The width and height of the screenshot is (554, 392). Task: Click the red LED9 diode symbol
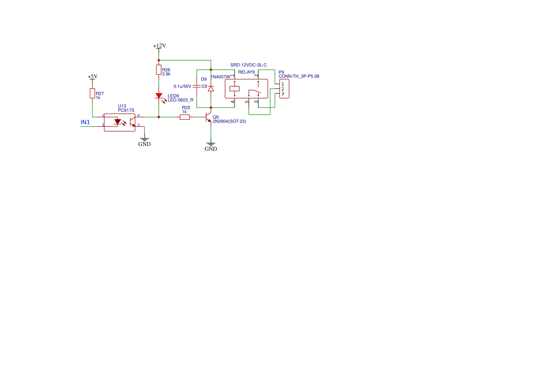159,96
